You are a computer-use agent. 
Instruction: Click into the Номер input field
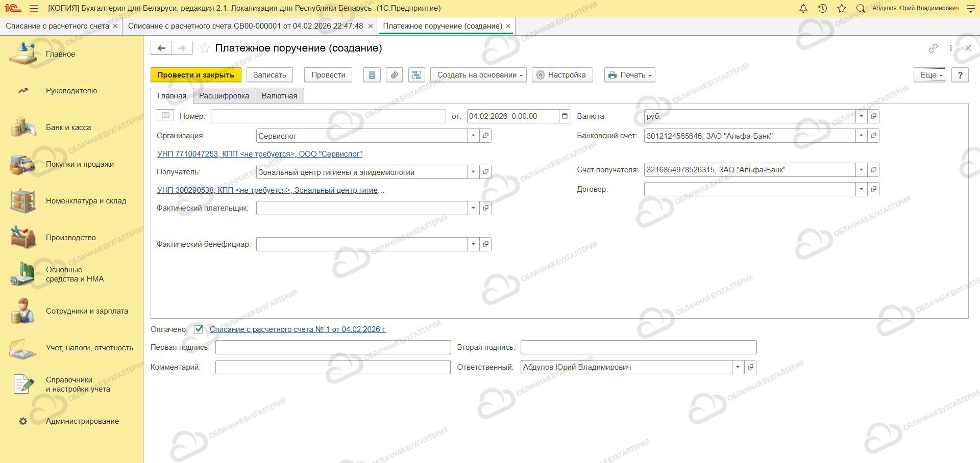[x=328, y=116]
